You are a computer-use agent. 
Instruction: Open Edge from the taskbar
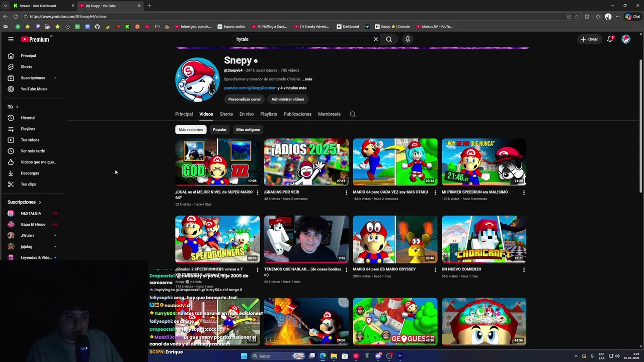(323, 356)
